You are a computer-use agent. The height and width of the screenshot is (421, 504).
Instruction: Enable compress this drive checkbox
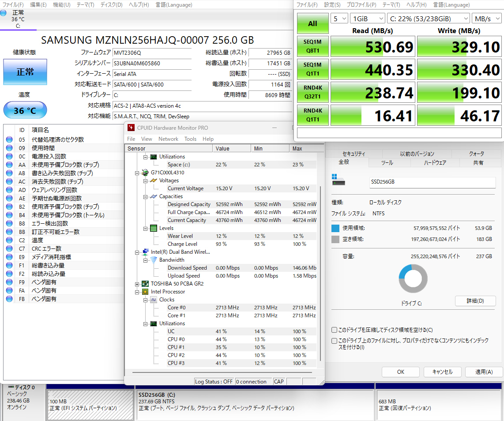[x=334, y=330]
